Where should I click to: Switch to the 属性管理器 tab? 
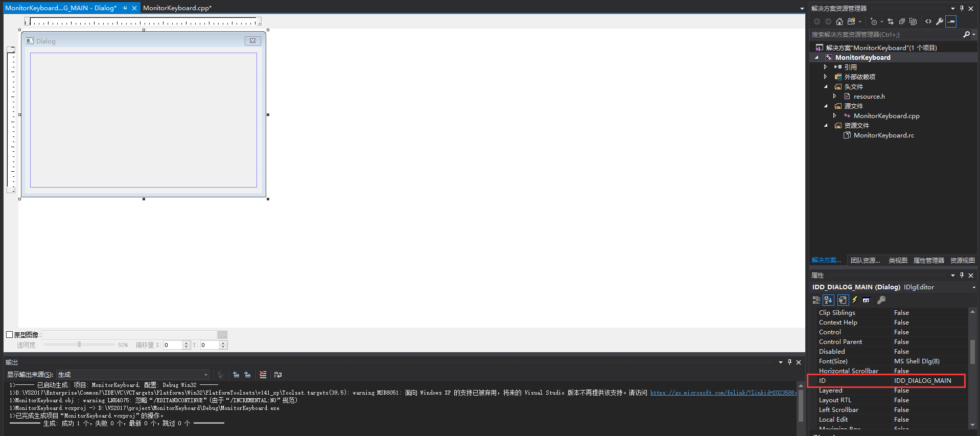(x=928, y=260)
